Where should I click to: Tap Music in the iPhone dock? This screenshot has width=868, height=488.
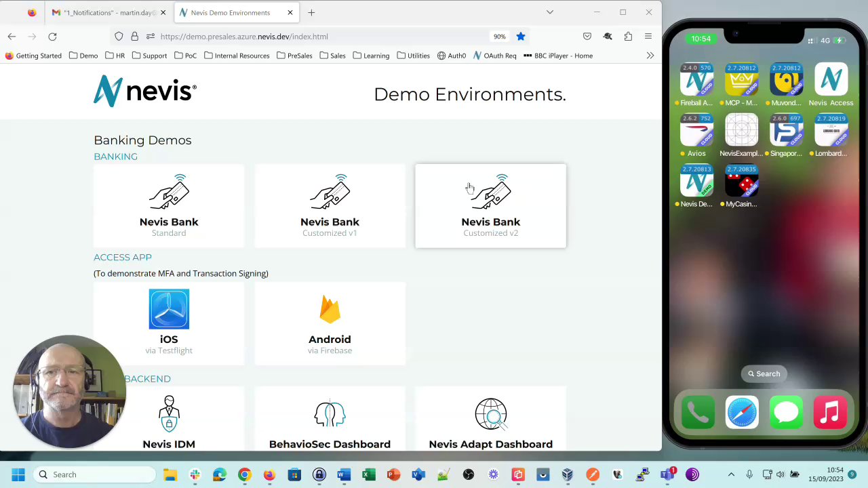pyautogui.click(x=831, y=412)
